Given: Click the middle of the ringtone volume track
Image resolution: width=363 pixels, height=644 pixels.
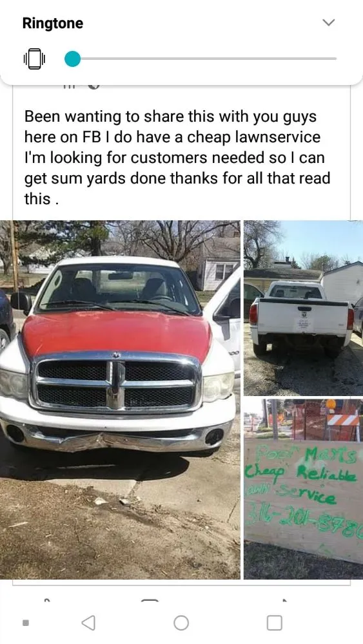Looking at the screenshot, I should (205, 59).
